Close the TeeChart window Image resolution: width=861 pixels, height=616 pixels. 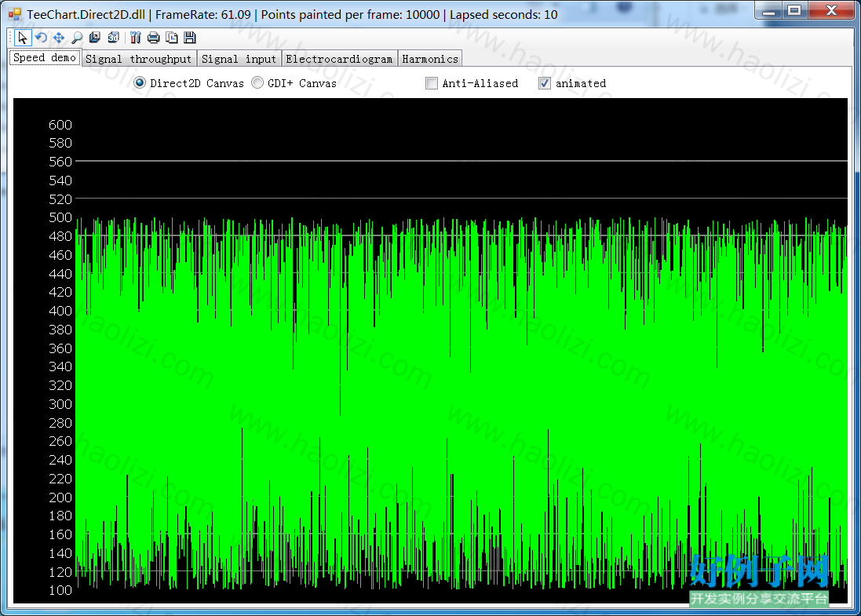click(831, 10)
